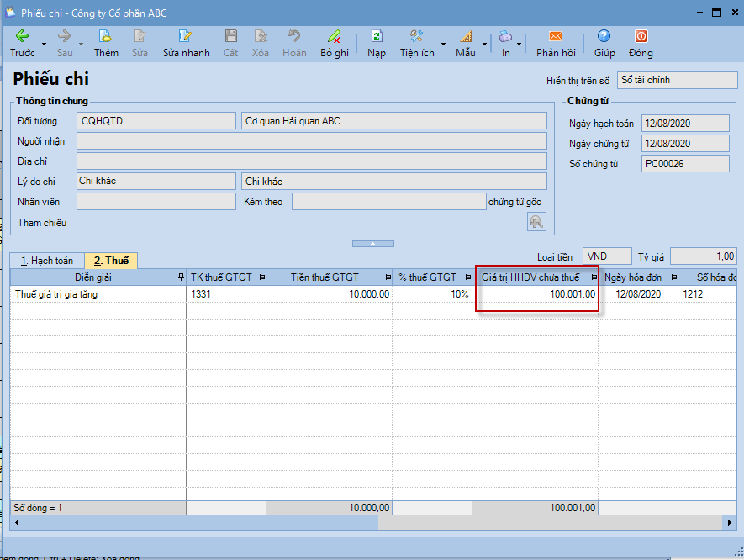Viewport: 744px width, 560px height.
Task: Click the Lý do chi combo box
Action: click(x=156, y=181)
